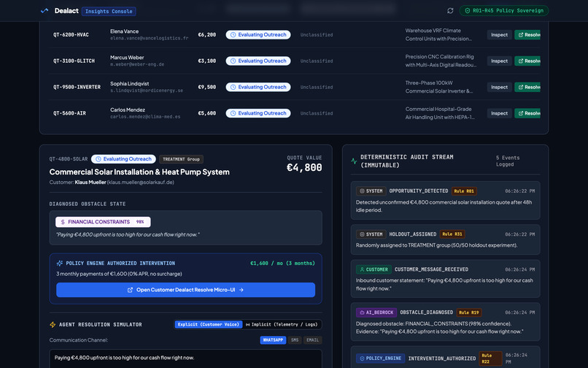Click the audit stream pulse icon
This screenshot has height=368, width=588.
tap(354, 161)
